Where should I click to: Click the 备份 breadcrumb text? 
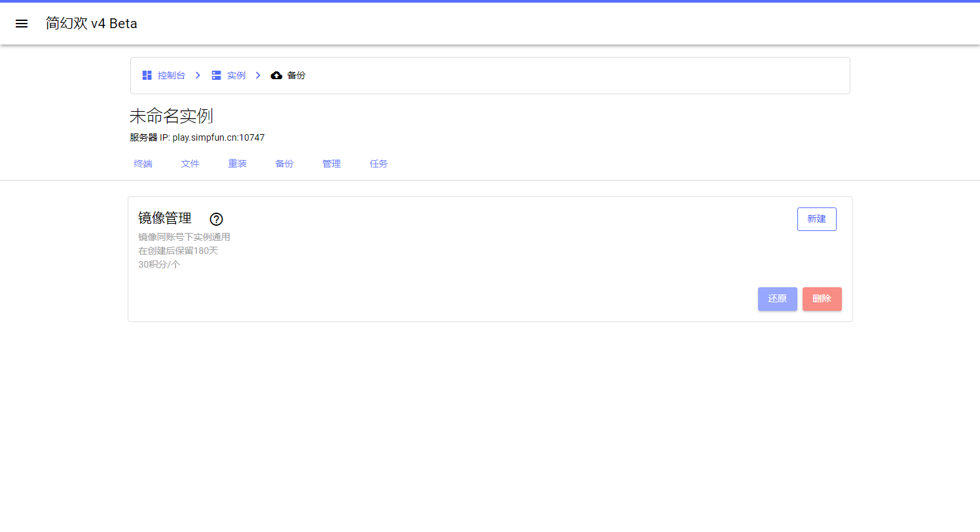tap(297, 75)
